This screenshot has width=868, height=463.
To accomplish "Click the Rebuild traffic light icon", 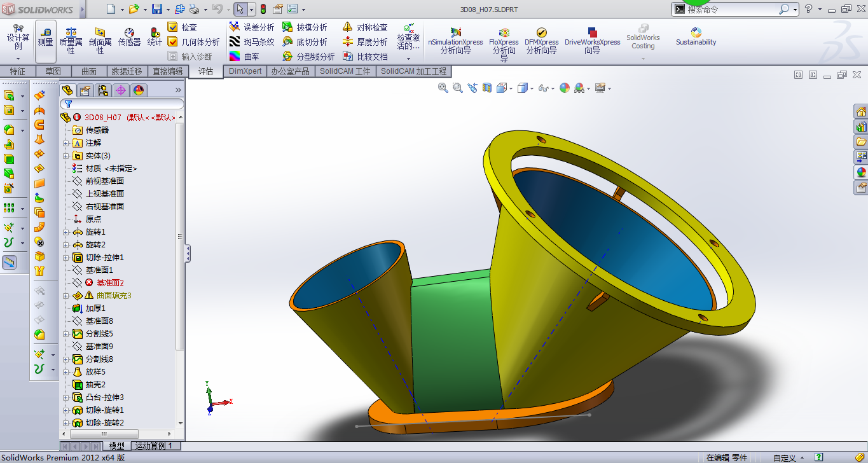I will click(x=263, y=9).
